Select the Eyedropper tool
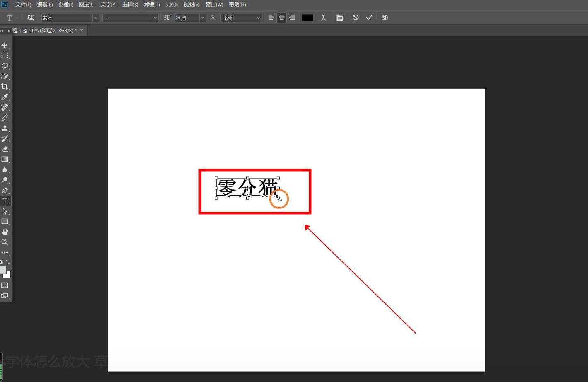 click(x=5, y=97)
